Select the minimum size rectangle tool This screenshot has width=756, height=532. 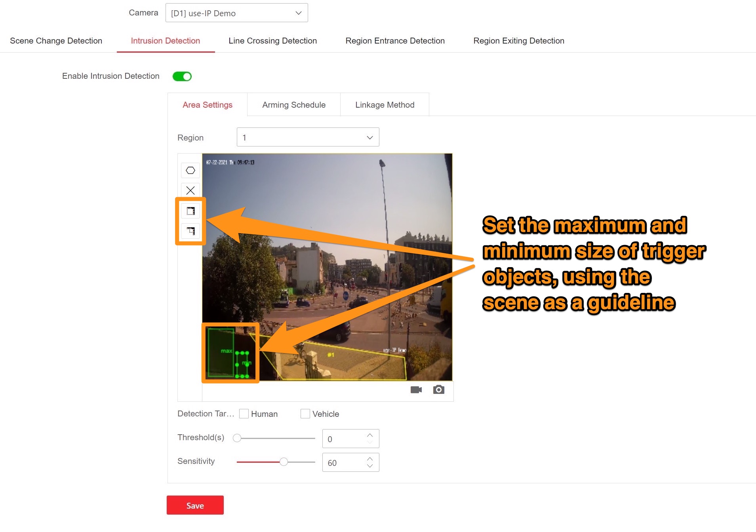[190, 231]
